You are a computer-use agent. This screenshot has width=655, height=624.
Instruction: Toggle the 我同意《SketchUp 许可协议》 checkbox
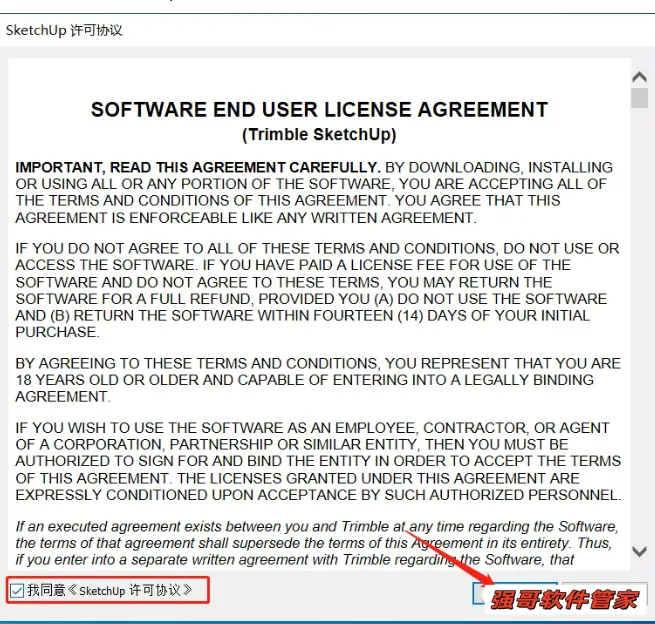tap(17, 591)
